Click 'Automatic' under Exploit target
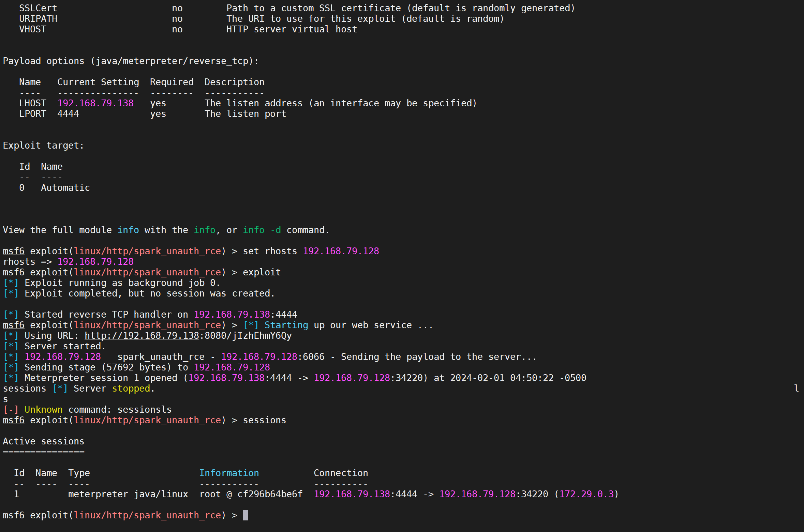 [65, 188]
